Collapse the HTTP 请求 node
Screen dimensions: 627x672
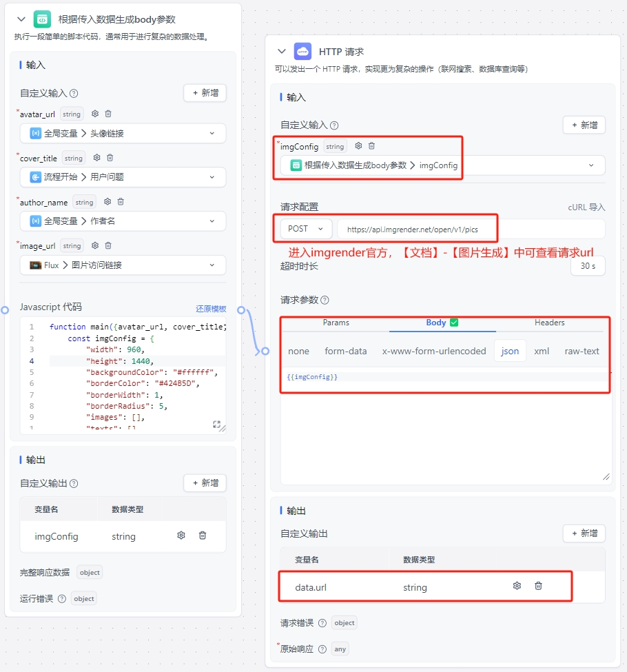point(282,52)
